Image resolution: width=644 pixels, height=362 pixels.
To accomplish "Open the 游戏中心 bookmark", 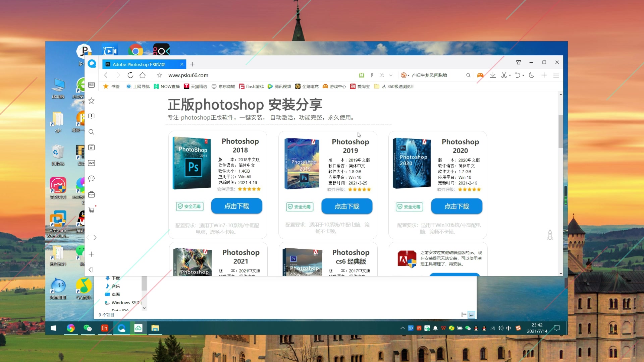I will (334, 86).
